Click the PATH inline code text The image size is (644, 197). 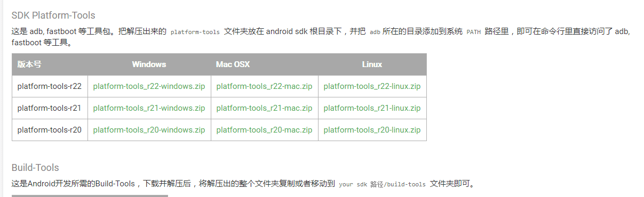point(474,32)
